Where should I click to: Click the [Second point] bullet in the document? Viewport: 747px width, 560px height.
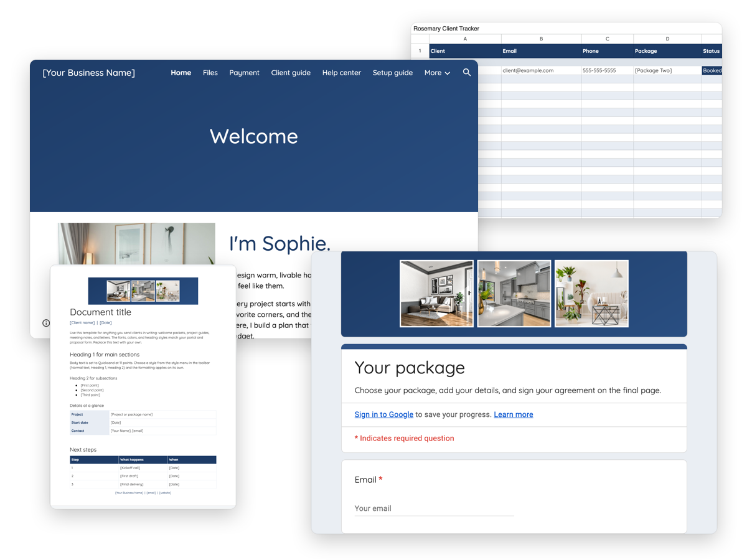pyautogui.click(x=92, y=390)
